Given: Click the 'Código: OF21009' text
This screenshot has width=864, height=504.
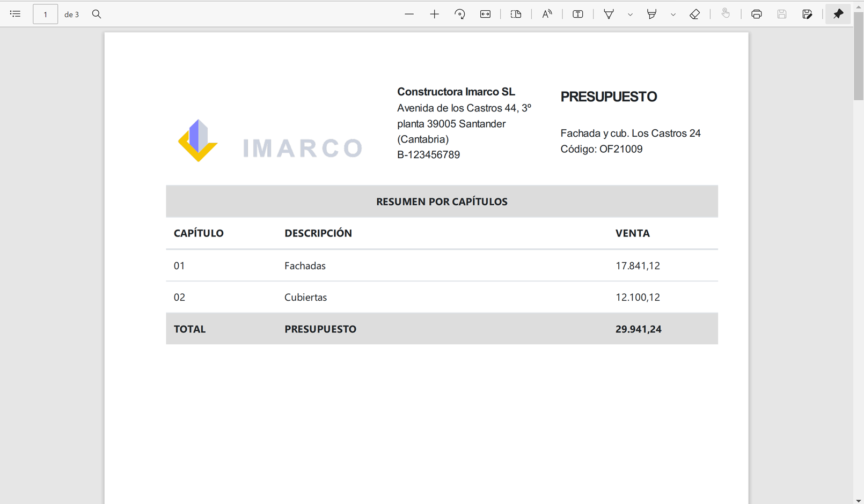Looking at the screenshot, I should pyautogui.click(x=602, y=149).
